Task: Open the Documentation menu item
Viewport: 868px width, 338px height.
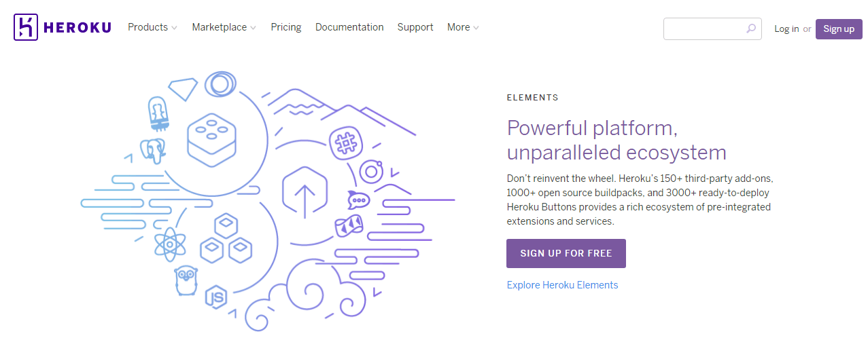Action: coord(349,28)
